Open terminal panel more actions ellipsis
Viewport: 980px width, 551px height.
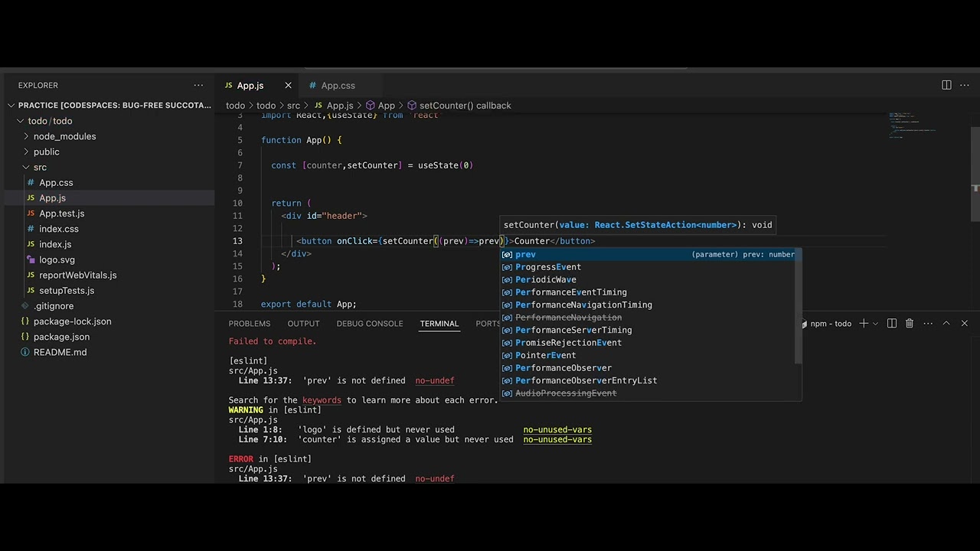click(x=926, y=324)
